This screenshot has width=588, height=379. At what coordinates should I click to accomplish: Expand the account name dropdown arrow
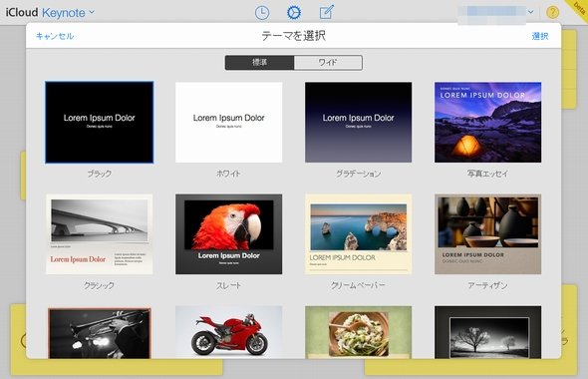(x=530, y=12)
